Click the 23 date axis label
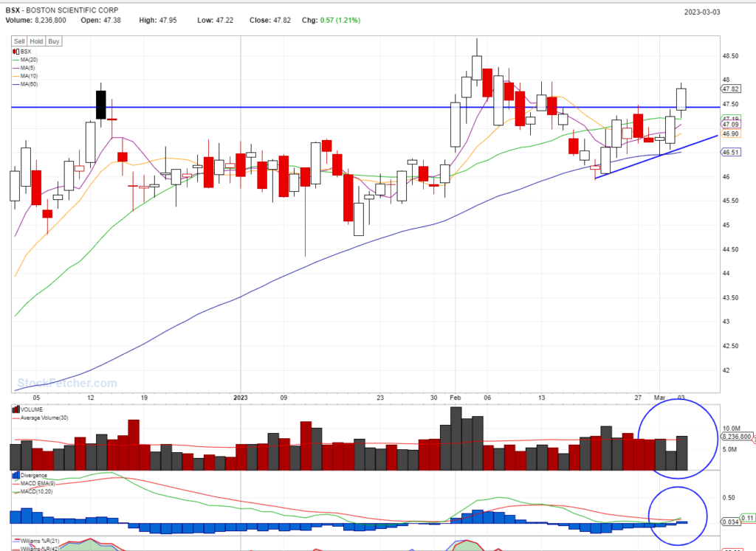This screenshot has height=551, width=756. point(380,398)
